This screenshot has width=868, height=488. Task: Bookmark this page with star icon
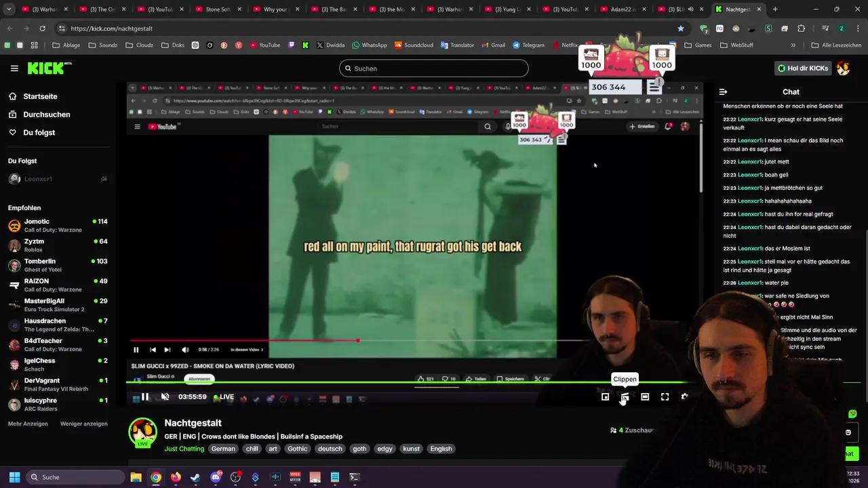point(680,28)
